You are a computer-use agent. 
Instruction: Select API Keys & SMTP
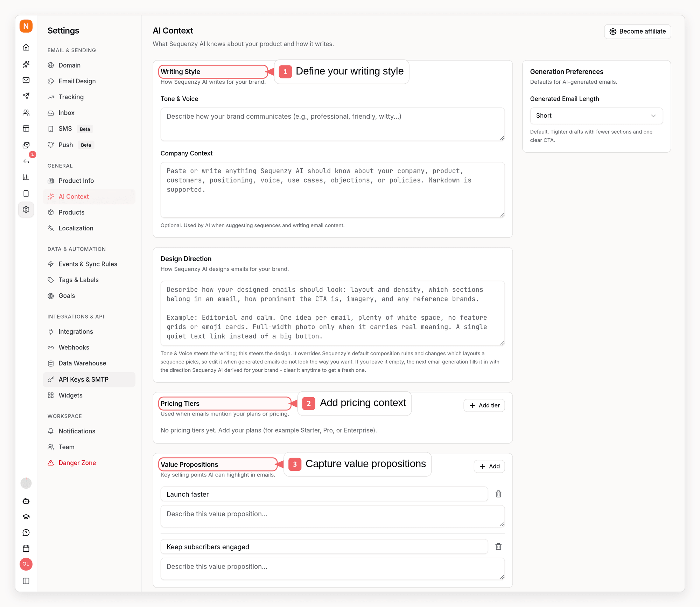click(x=89, y=379)
